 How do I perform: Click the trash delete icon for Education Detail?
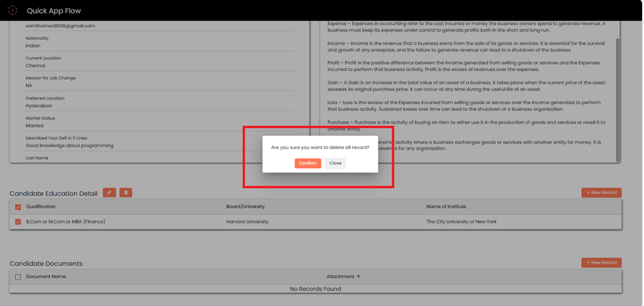125,193
